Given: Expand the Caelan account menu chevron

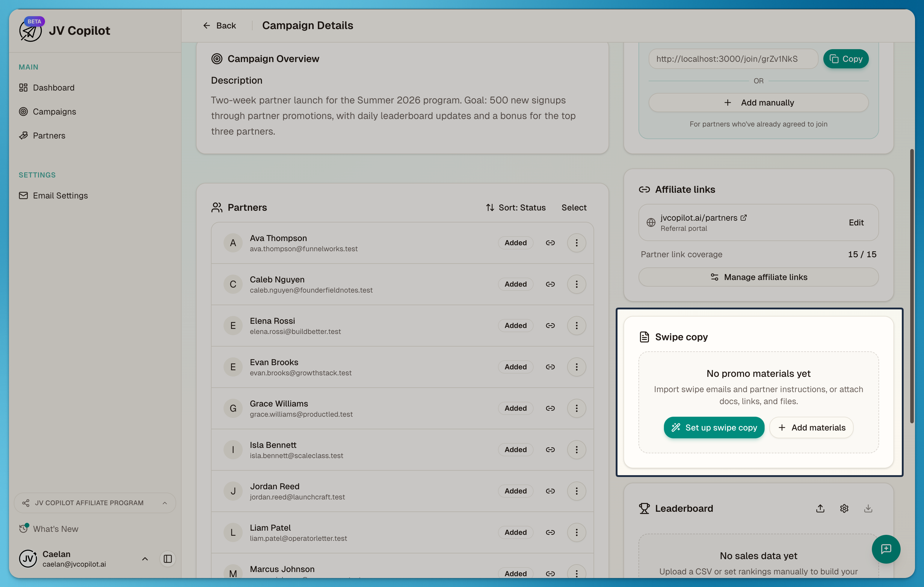Looking at the screenshot, I should point(145,559).
